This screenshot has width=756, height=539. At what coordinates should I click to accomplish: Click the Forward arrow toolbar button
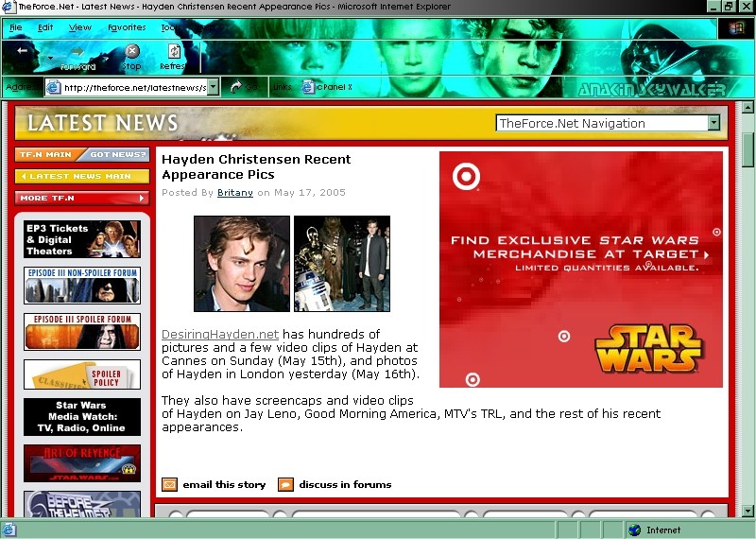77,57
